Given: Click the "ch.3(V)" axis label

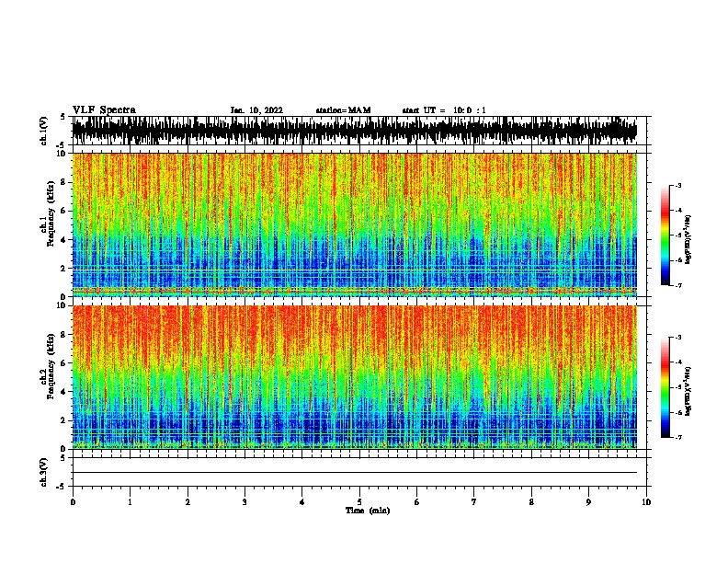Looking at the screenshot, I should (x=44, y=472).
